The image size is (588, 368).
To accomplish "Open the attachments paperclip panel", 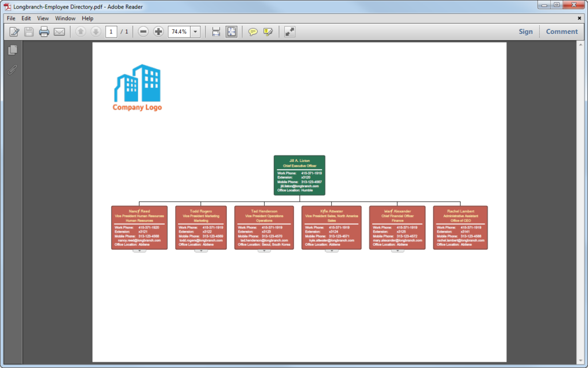I will (x=13, y=69).
